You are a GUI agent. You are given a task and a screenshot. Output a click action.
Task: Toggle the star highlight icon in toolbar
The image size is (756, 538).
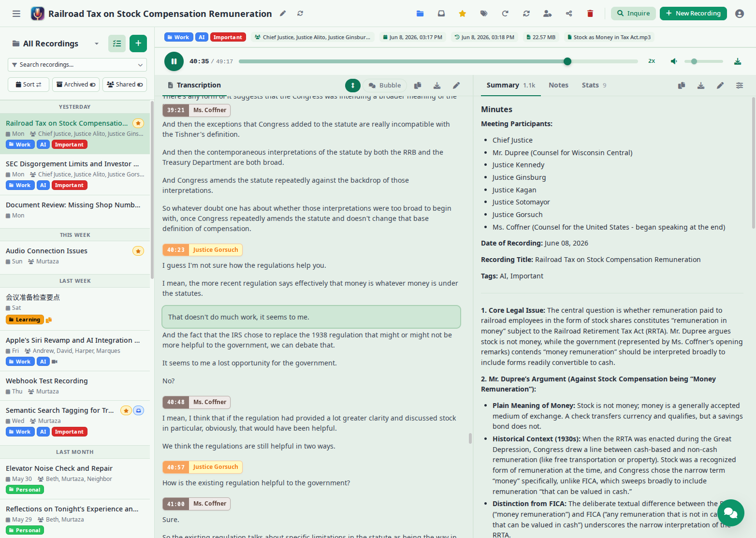463,14
